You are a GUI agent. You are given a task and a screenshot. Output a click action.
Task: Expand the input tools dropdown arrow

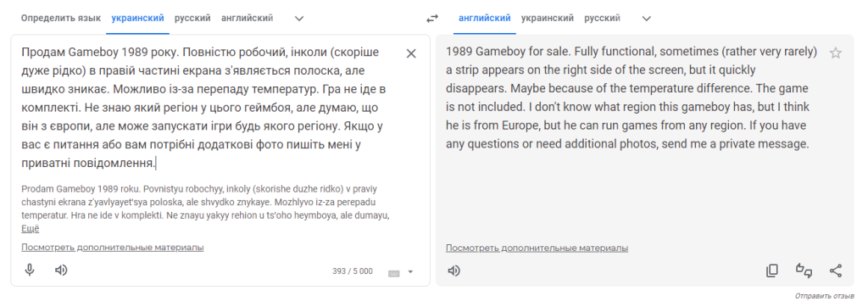pyautogui.click(x=410, y=271)
